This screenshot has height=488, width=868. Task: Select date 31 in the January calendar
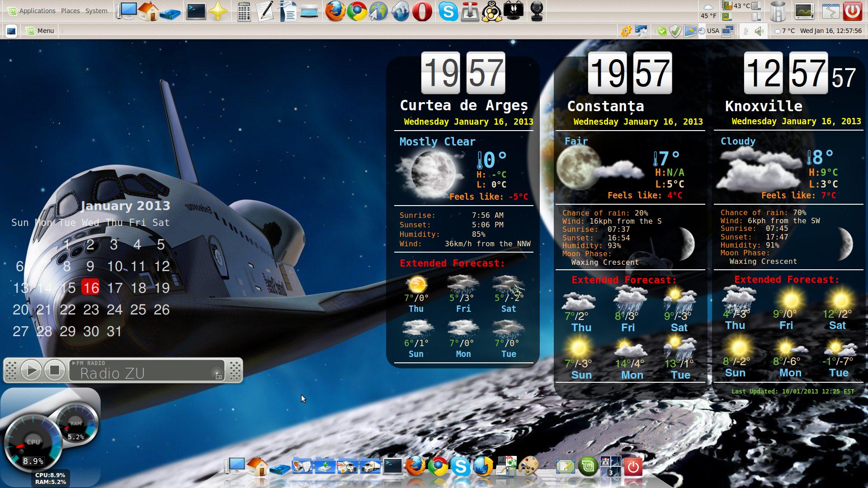click(114, 331)
